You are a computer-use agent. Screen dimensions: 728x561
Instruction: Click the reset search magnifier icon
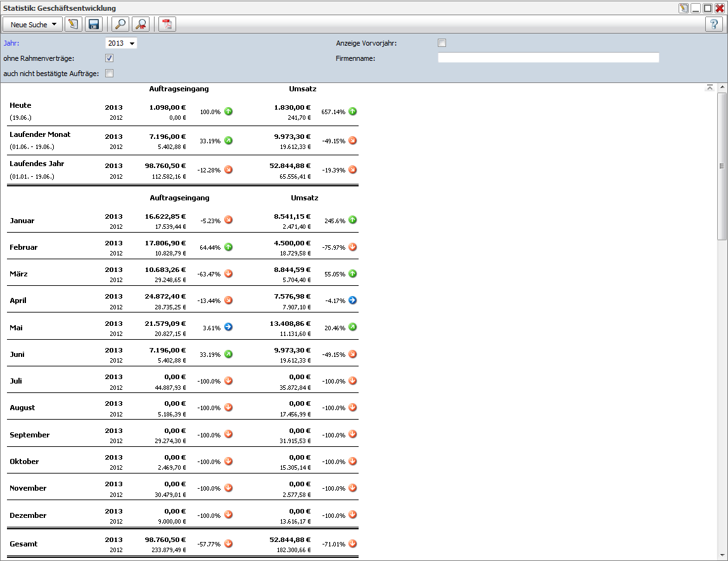(141, 25)
